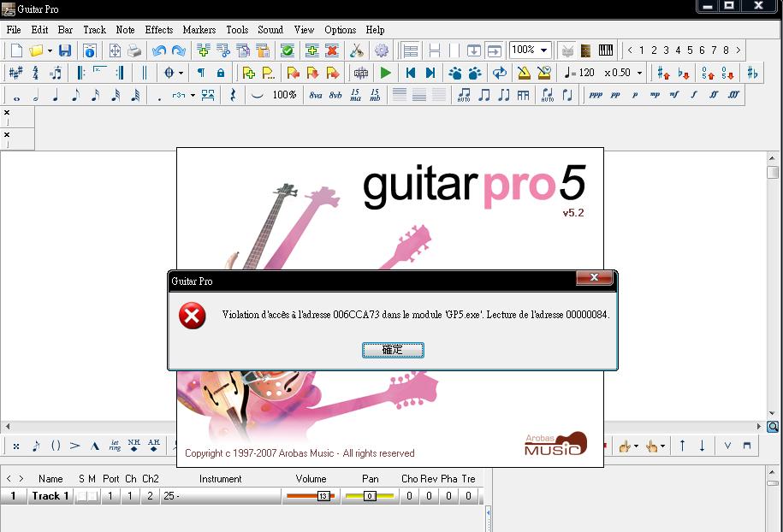Expand the chord diagram dropdown arrow

pyautogui.click(x=181, y=73)
